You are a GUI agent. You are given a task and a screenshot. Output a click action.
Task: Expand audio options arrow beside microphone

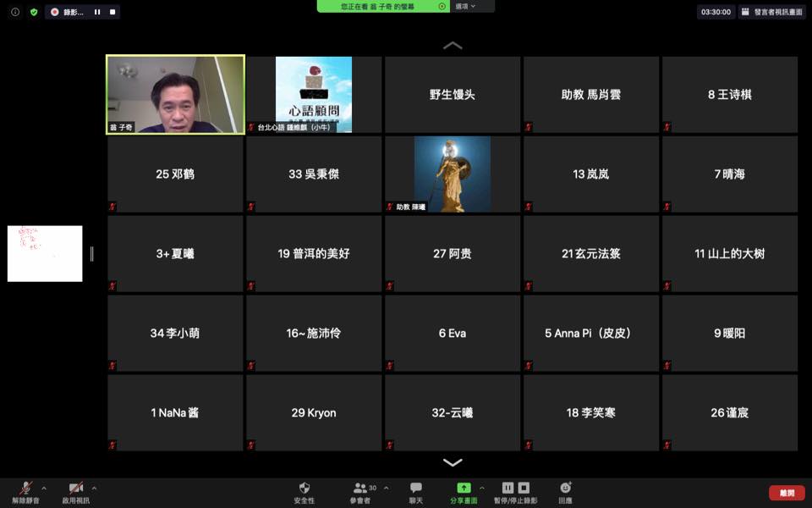[44, 488]
